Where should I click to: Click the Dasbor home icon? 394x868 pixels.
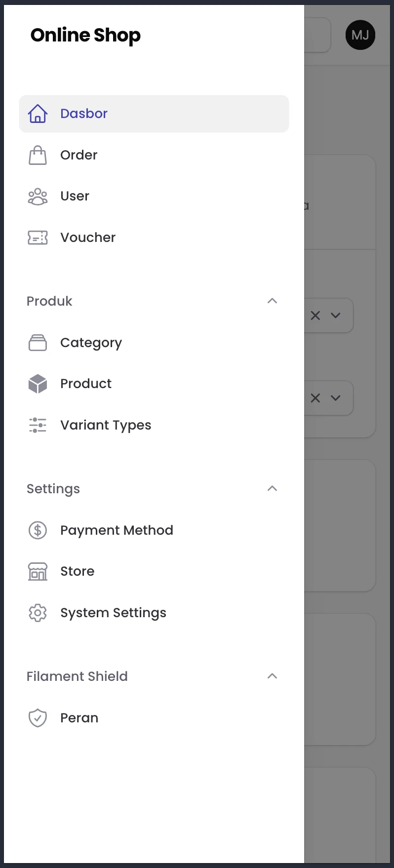tap(38, 114)
